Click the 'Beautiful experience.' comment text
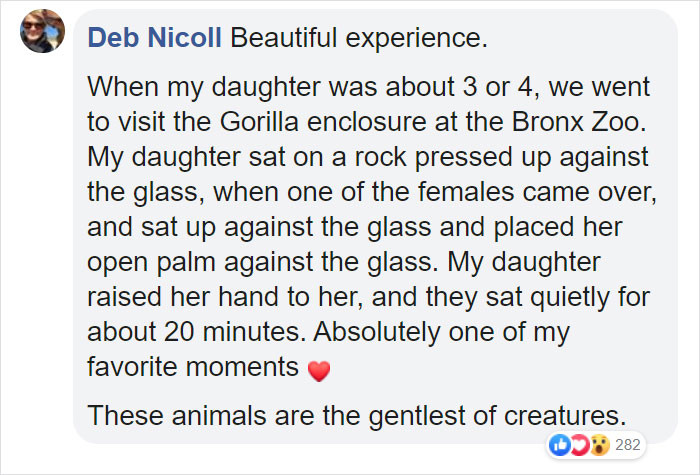Image resolution: width=700 pixels, height=475 pixels. coord(359,38)
